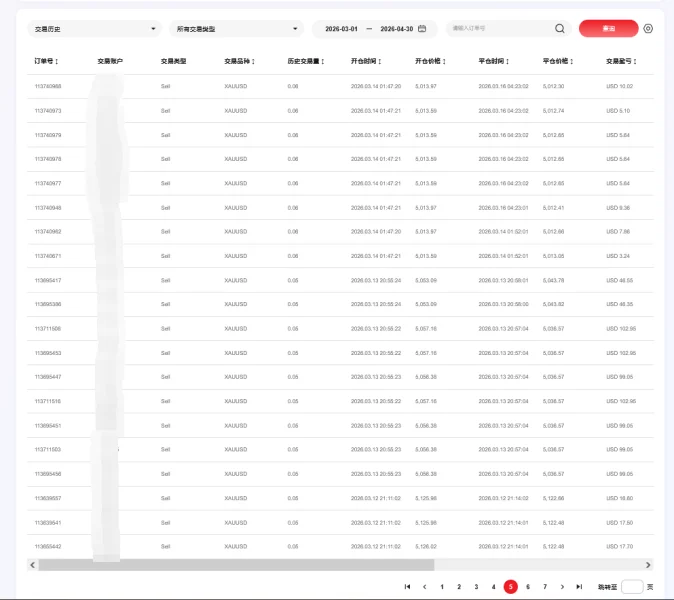The width and height of the screenshot is (674, 600).
Task: Click the close time 2026.03.13 20:58:00
Action: tap(503, 304)
